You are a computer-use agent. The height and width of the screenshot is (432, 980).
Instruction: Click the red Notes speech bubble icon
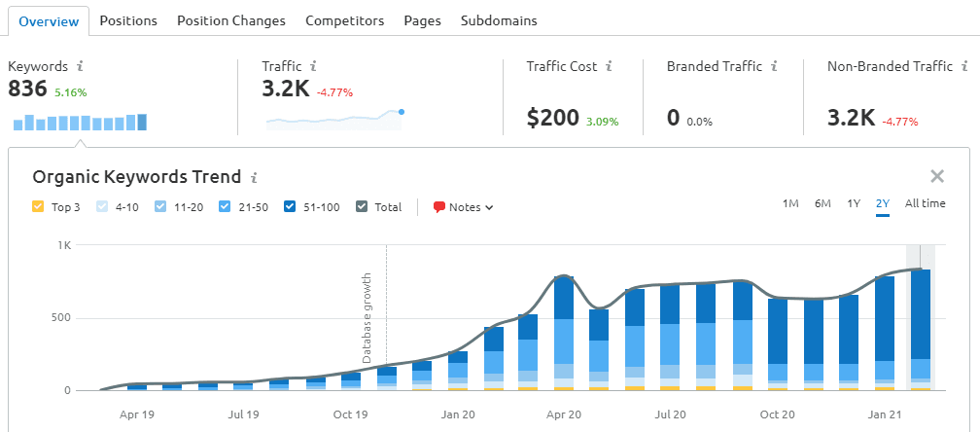point(439,207)
